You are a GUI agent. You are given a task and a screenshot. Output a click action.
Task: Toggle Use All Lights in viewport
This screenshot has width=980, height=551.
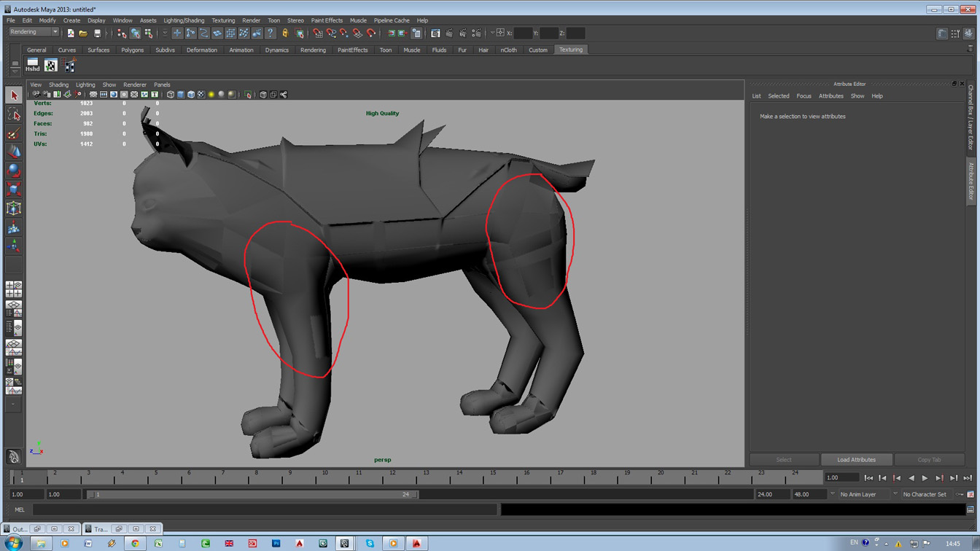[x=211, y=95]
